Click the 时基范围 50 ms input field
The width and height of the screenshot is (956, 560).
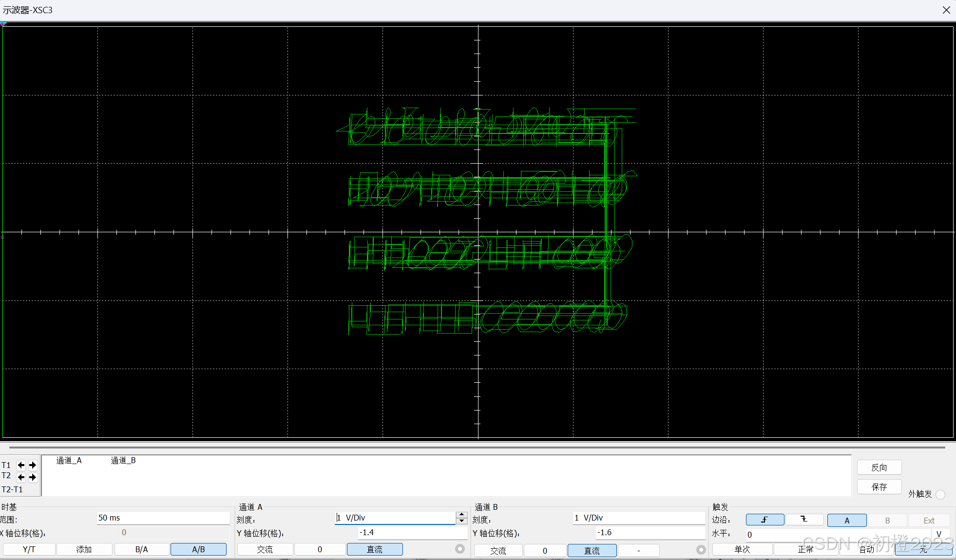point(163,518)
